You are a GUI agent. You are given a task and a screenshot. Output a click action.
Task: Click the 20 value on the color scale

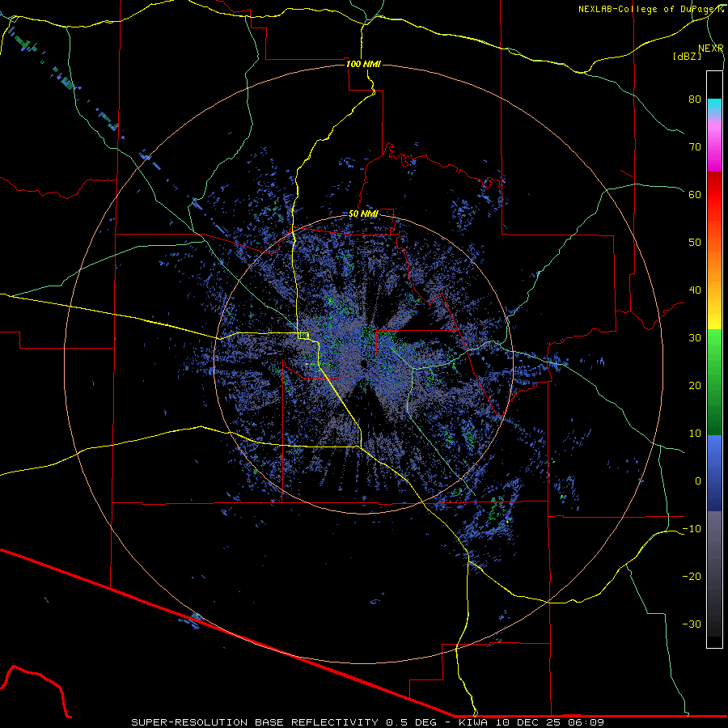[x=695, y=386]
